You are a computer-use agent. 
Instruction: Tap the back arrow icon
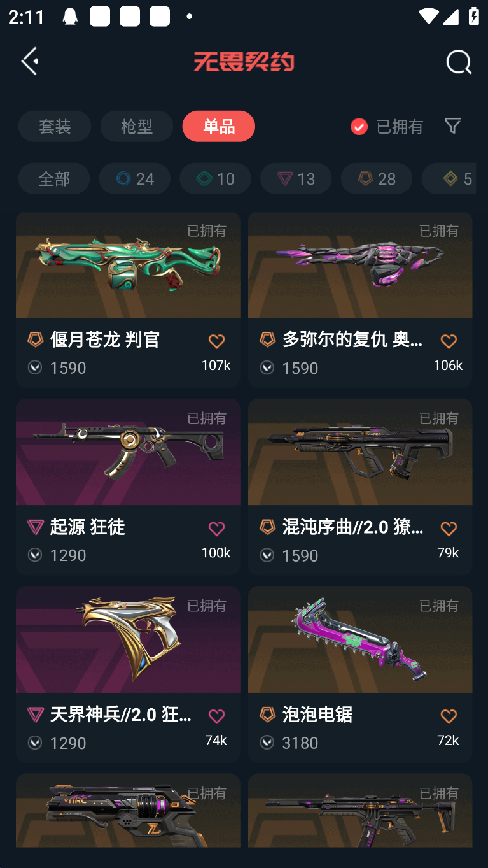pos(30,61)
